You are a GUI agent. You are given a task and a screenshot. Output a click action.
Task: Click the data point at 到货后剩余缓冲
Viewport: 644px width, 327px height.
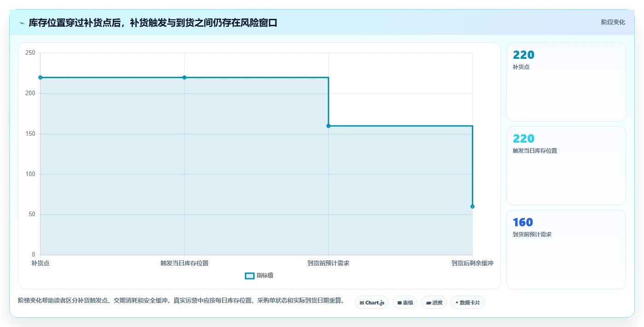click(x=472, y=207)
